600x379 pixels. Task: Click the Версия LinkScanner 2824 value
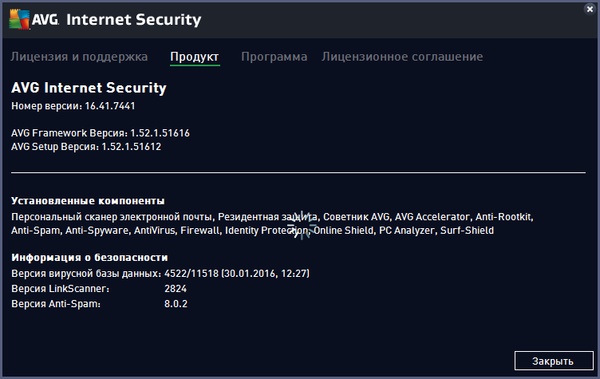click(x=176, y=288)
